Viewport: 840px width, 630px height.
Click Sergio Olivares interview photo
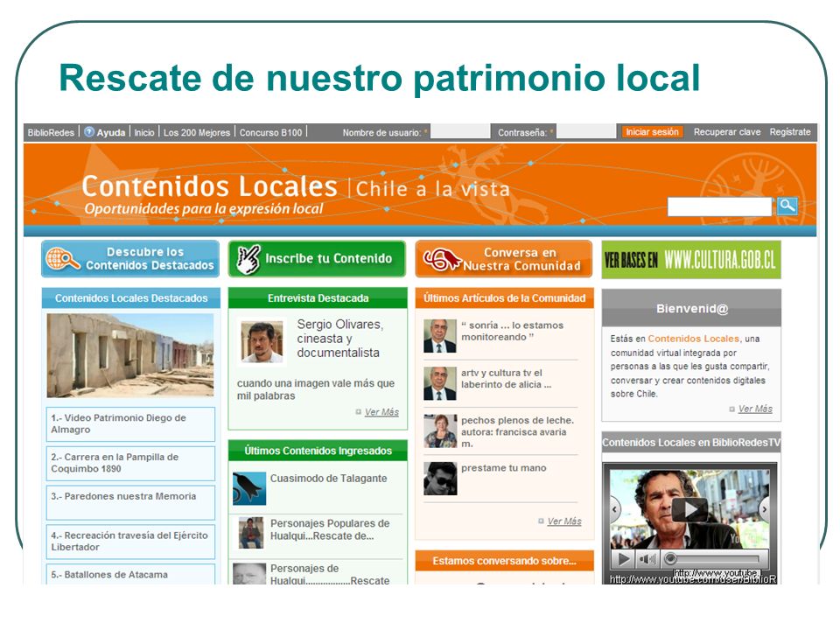click(262, 342)
